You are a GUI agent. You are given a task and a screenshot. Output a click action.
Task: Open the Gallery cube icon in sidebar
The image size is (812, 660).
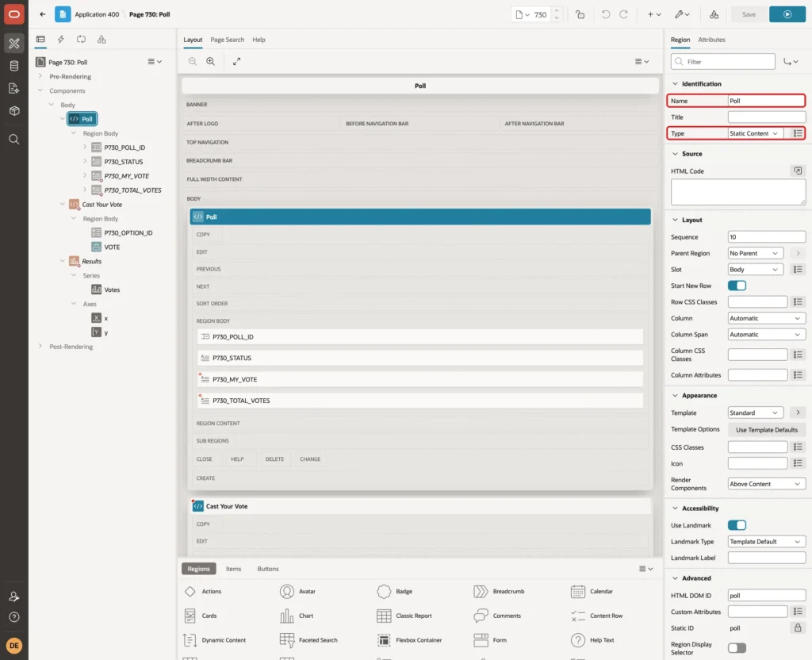[x=14, y=111]
